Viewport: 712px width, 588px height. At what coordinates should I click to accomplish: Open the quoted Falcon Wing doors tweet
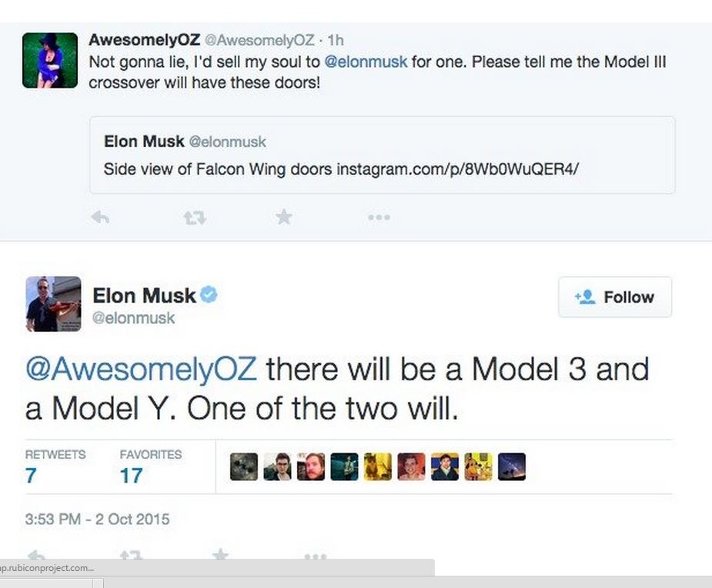(383, 155)
